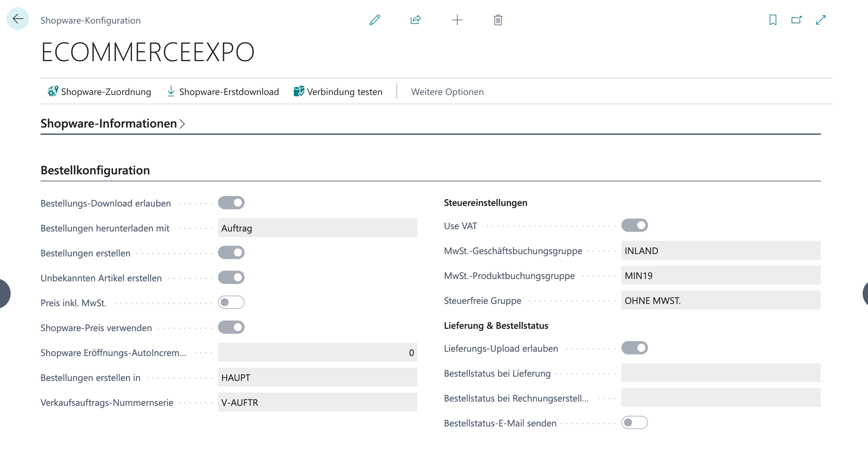The width and height of the screenshot is (868, 457).
Task: Toggle Bestellungs-Download erlauben switch
Action: 231,203
